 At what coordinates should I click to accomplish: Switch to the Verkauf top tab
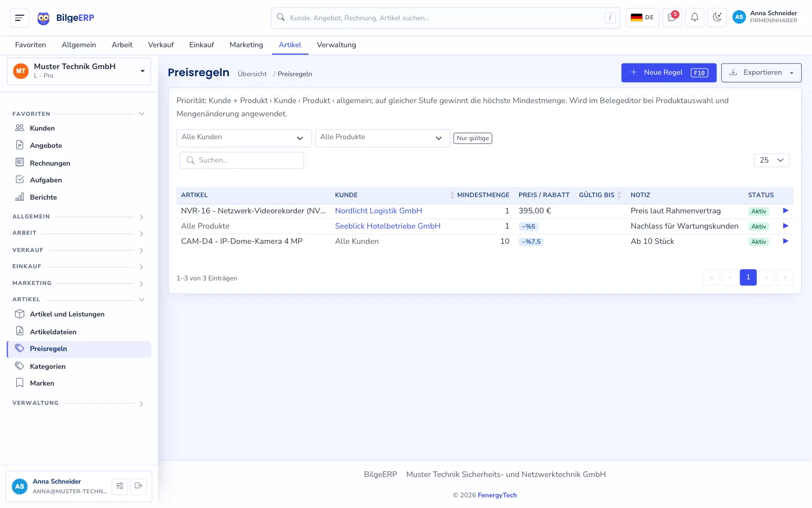(x=161, y=45)
